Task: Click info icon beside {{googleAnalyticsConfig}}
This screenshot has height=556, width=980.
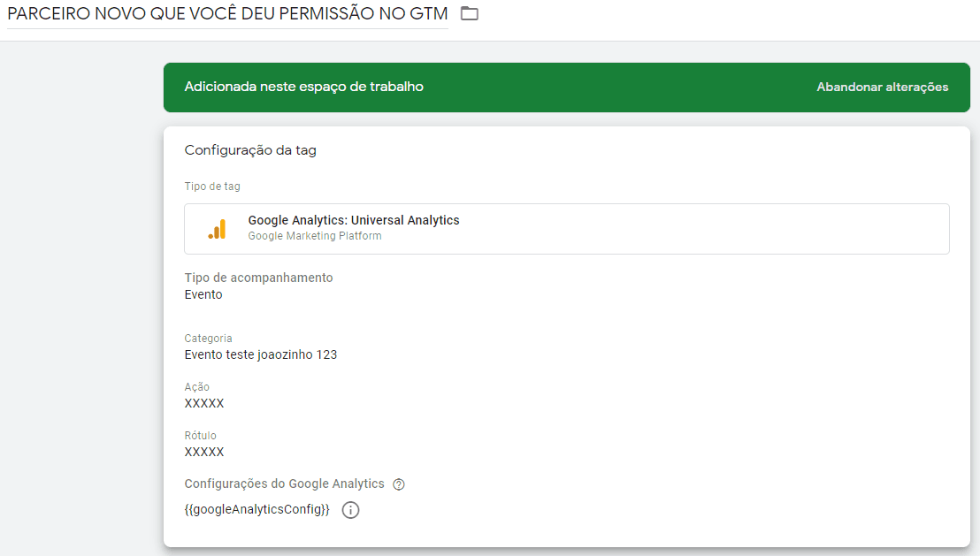Action: [x=350, y=510]
